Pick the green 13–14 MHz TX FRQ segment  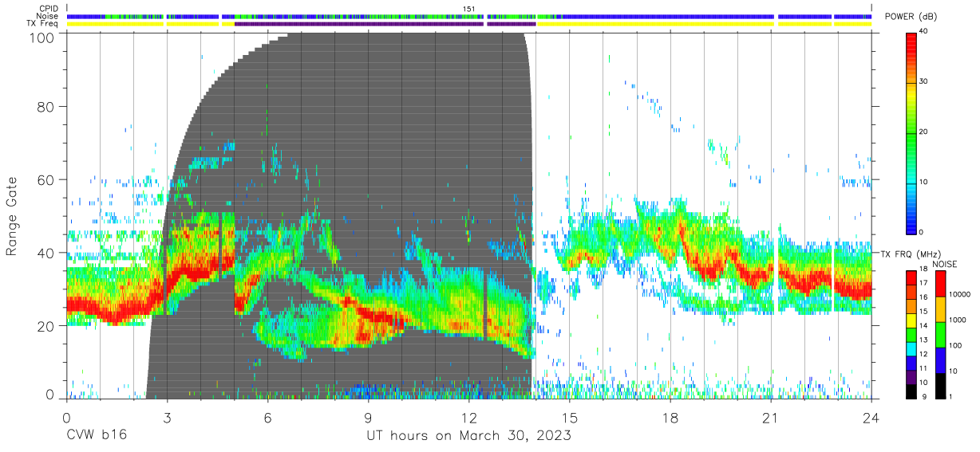tap(912, 333)
